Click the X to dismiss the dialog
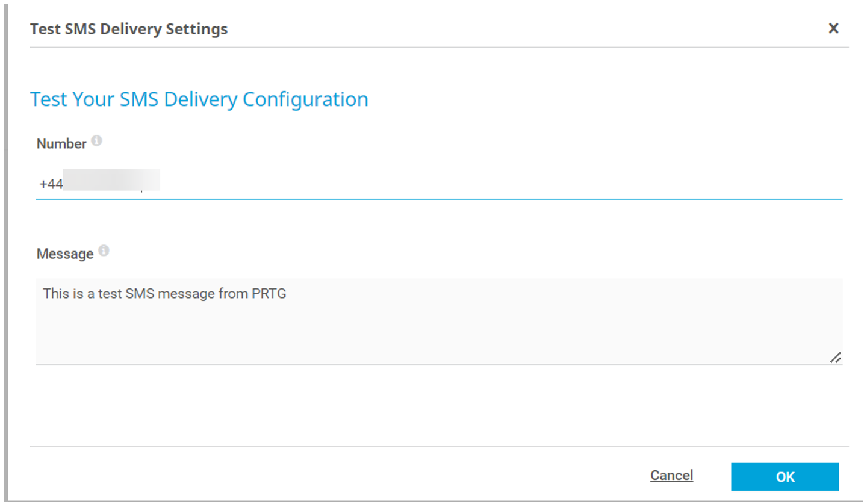Viewport: 867px width, 504px height. 834,28
